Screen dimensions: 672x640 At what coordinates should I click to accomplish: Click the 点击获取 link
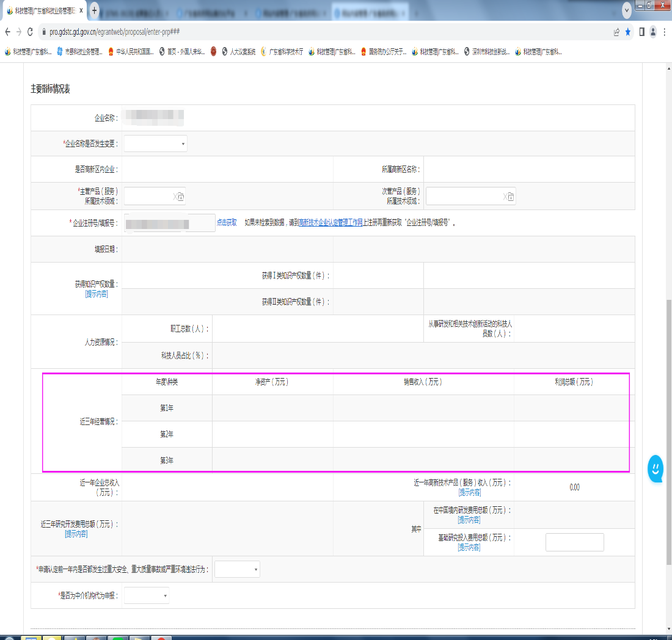[227, 223]
